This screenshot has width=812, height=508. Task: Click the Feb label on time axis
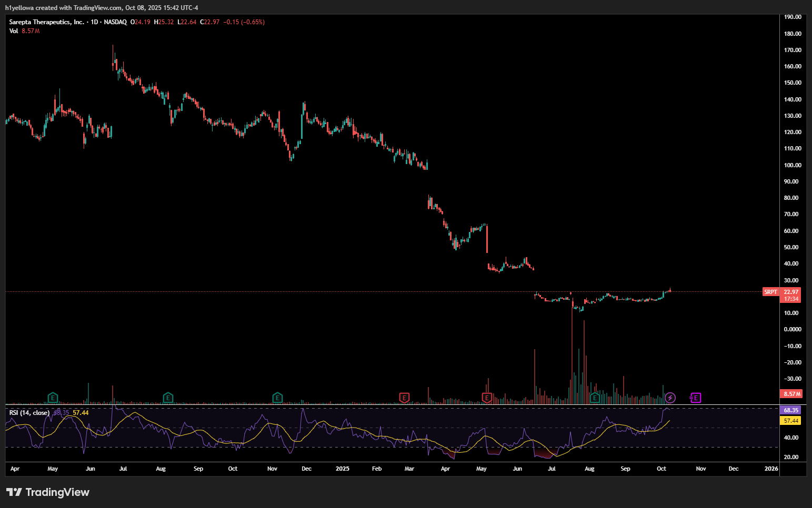(377, 469)
